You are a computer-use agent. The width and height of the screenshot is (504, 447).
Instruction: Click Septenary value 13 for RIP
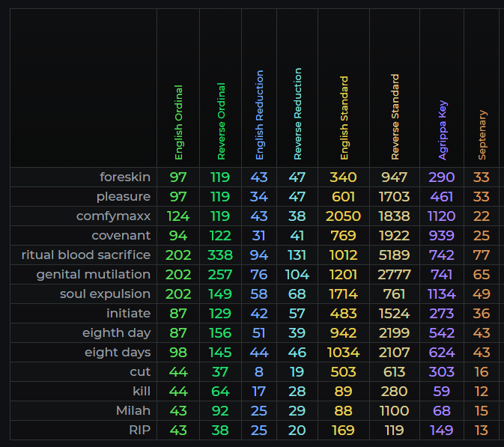click(x=482, y=431)
